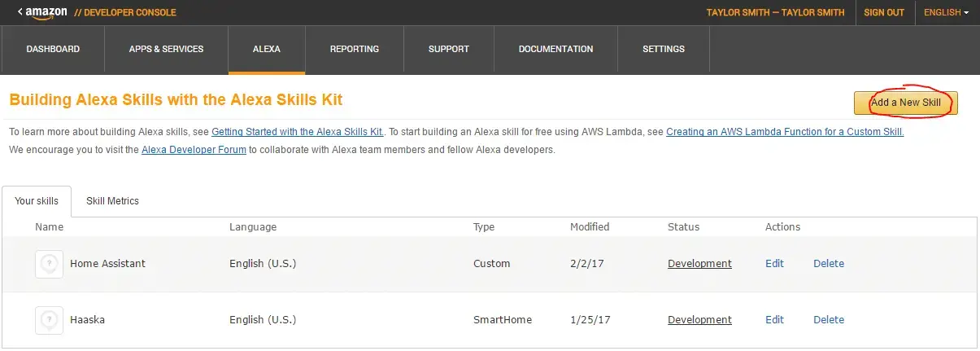Select the Alexa navigation tab

click(267, 49)
